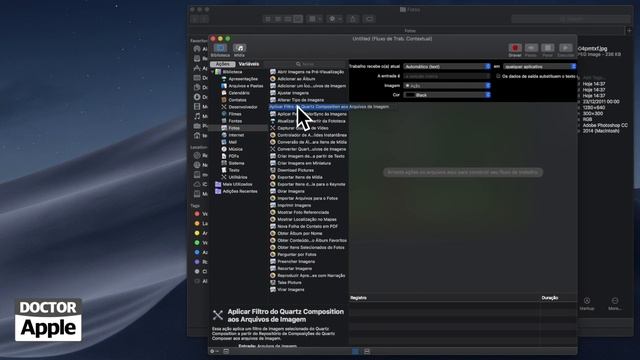Click the red Gravar record button
The height and width of the screenshot is (360, 640).
(515, 48)
